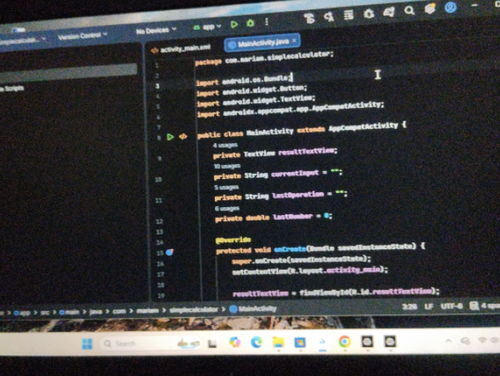Open the app run configuration dropdown

[x=208, y=27]
